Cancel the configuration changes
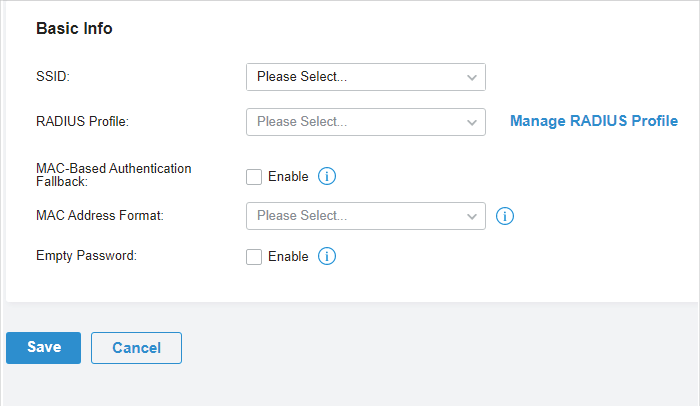The image size is (700, 406). click(136, 348)
